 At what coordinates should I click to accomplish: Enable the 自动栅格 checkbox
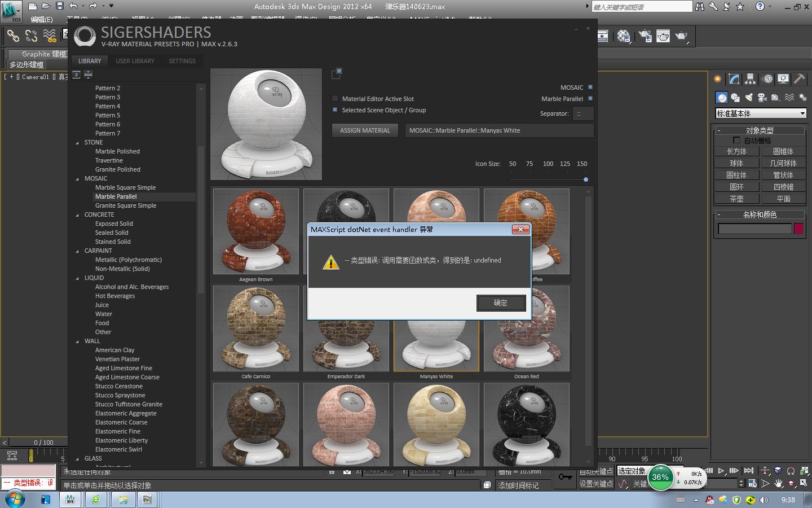tap(736, 140)
